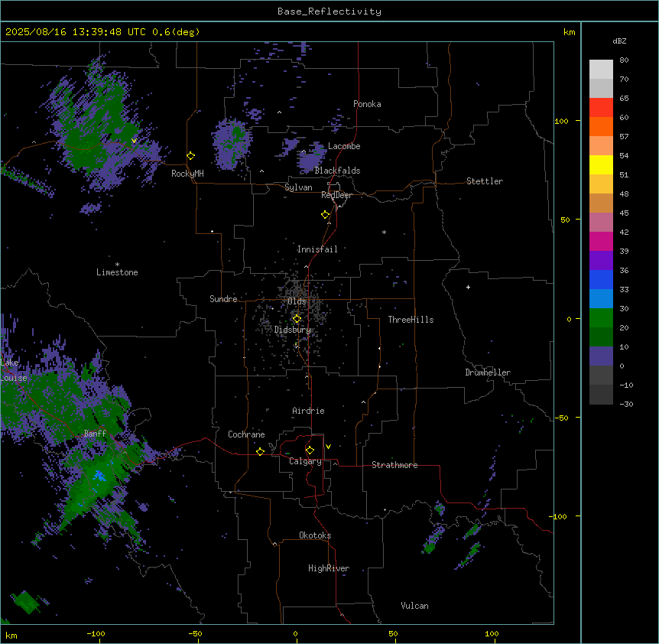
Task: Select the red 65 dBZ legend swatch
Action: point(601,108)
